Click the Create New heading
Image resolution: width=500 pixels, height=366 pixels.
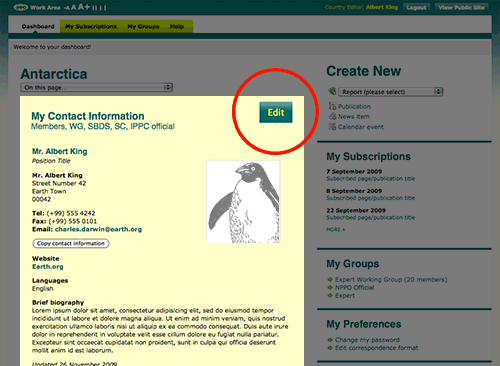364,71
